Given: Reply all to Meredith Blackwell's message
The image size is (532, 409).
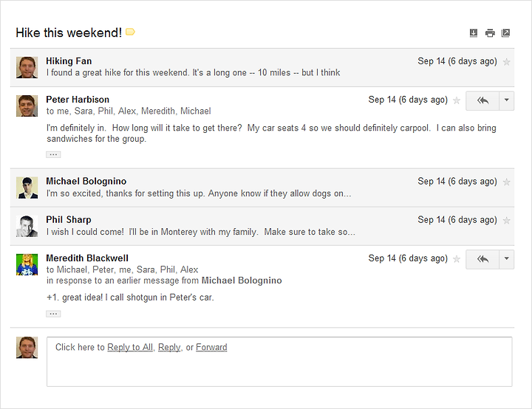Looking at the screenshot, I should tap(482, 259).
